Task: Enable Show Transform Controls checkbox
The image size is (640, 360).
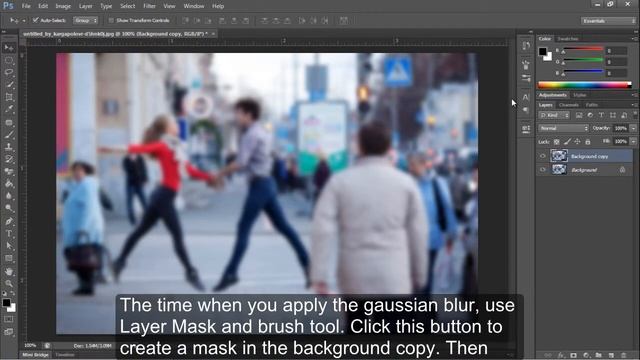Action: point(111,20)
